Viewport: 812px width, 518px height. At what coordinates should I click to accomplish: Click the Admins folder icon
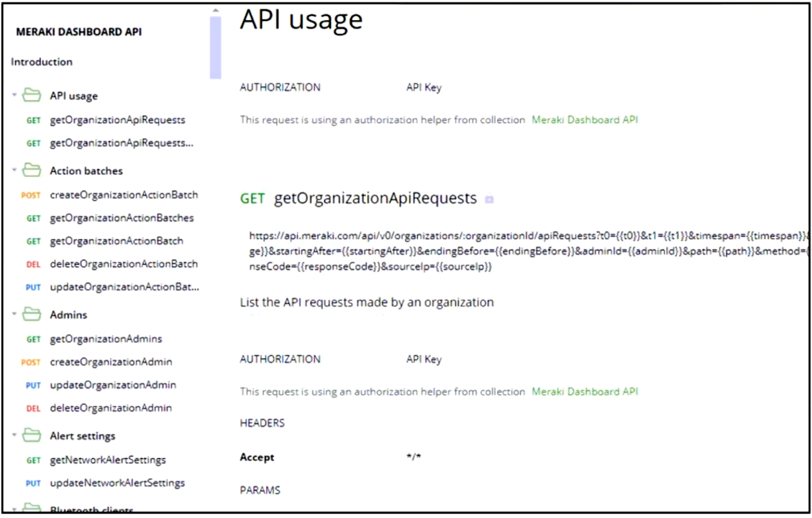[32, 314]
